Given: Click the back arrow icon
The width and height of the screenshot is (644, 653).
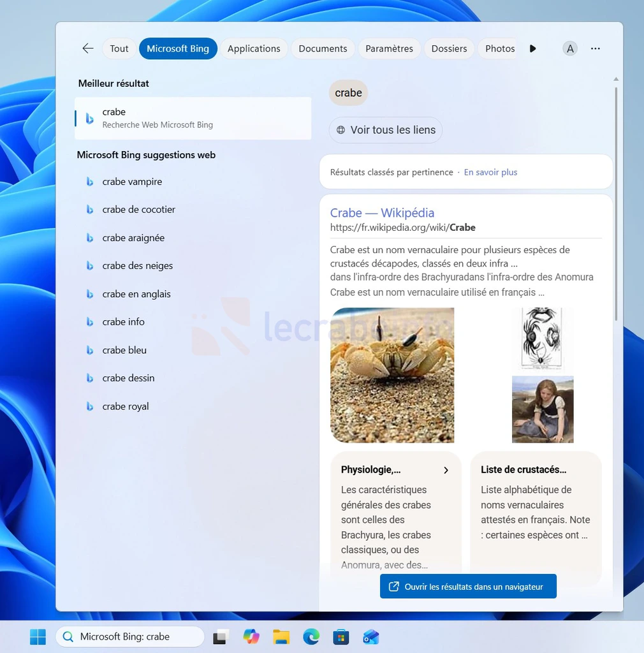Looking at the screenshot, I should point(88,48).
